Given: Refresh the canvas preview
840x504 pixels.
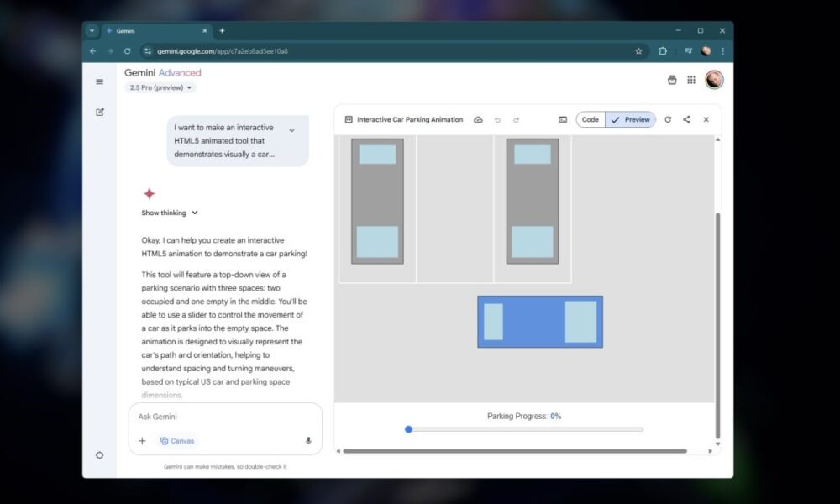Looking at the screenshot, I should [x=668, y=119].
